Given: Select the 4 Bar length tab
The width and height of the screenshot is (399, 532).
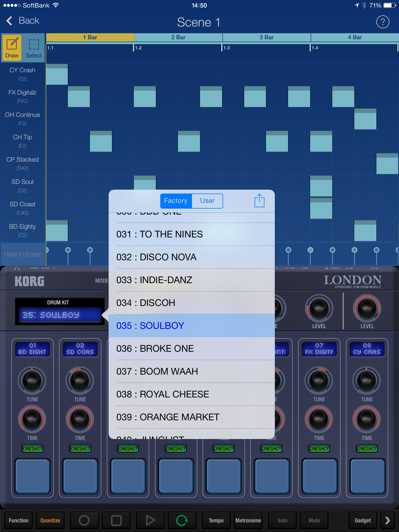Looking at the screenshot, I should 355,37.
